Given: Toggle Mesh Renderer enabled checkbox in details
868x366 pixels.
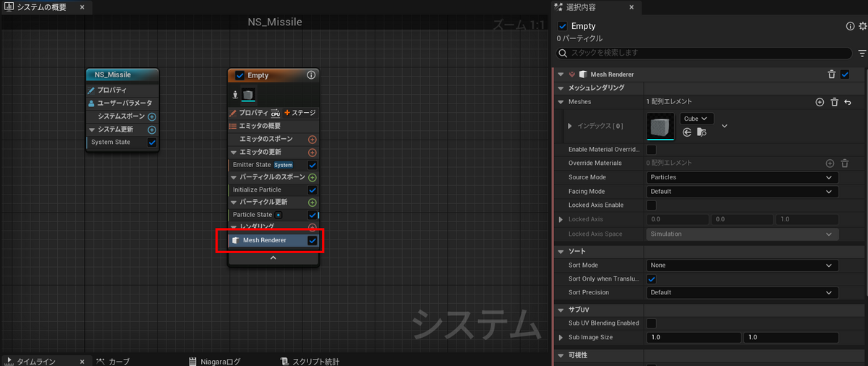Looking at the screenshot, I should pos(845,74).
